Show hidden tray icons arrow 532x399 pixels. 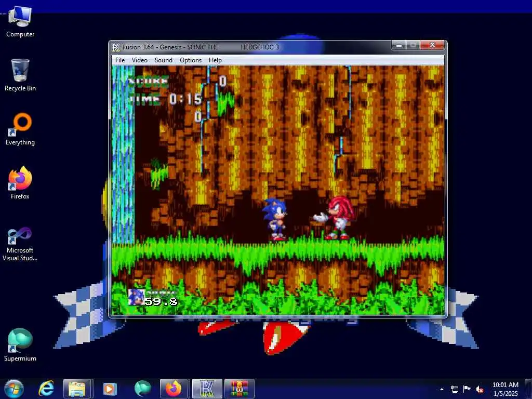[442, 389]
